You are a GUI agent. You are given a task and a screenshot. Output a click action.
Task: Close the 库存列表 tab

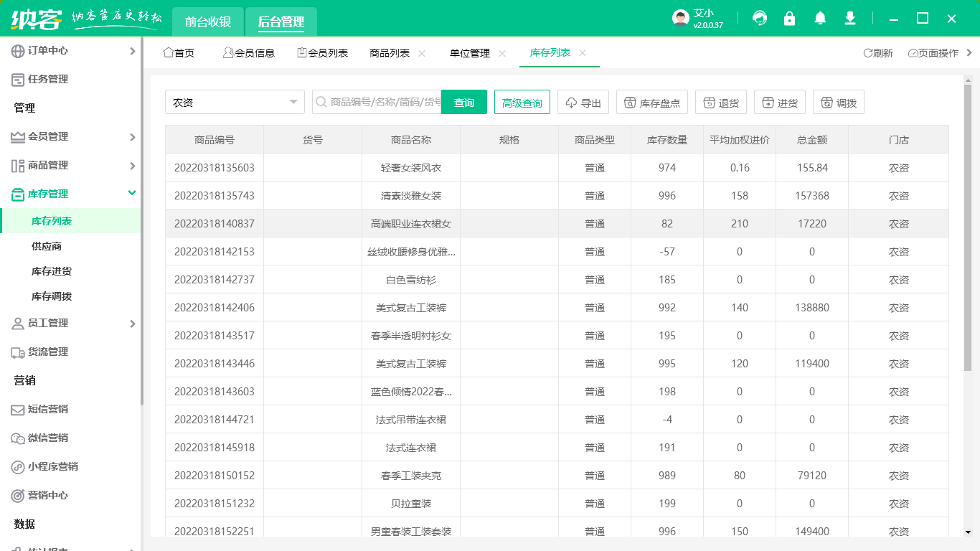point(583,53)
